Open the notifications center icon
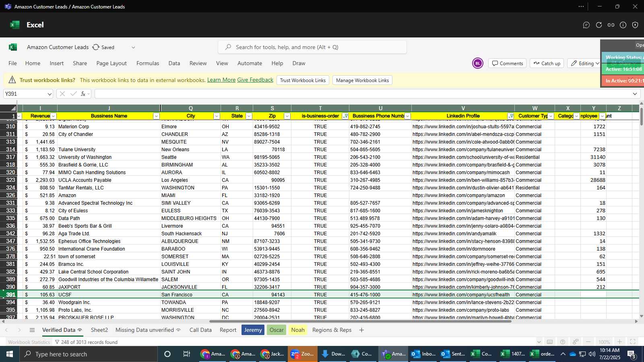Image resolution: width=644 pixels, height=362 pixels. (x=632, y=354)
